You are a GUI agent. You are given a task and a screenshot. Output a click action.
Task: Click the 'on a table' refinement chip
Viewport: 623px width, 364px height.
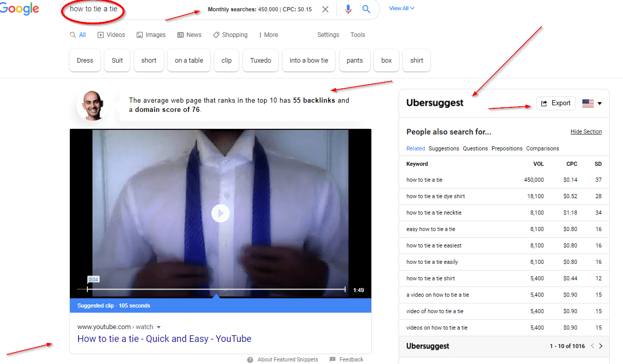point(189,60)
